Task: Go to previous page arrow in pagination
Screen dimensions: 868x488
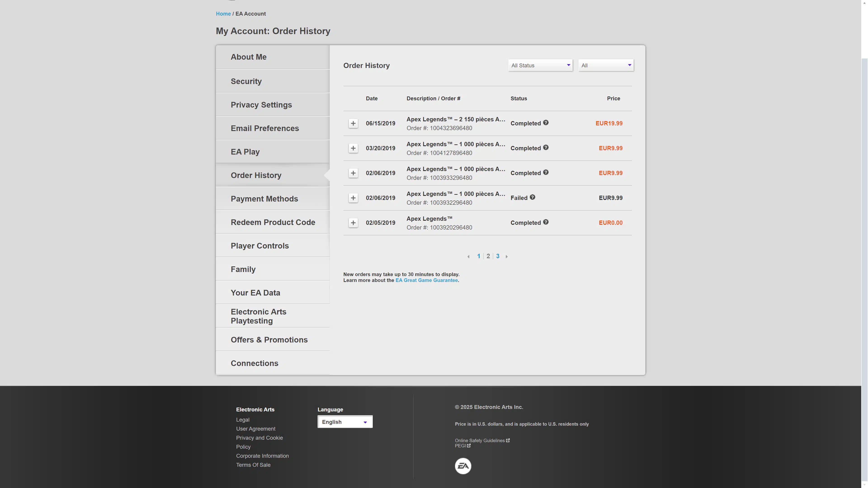Action: (x=468, y=257)
